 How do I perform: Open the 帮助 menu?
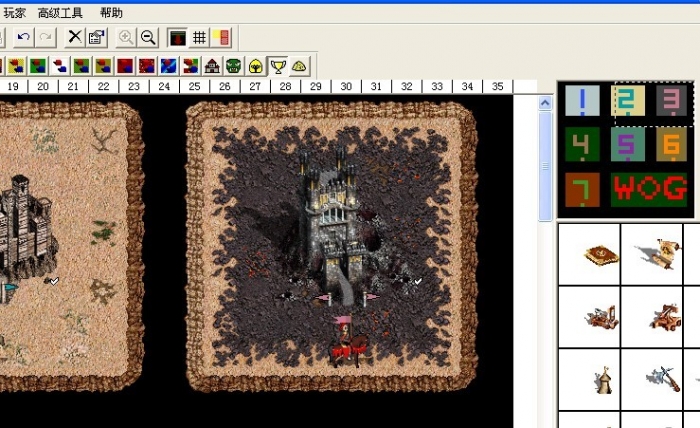click(111, 13)
